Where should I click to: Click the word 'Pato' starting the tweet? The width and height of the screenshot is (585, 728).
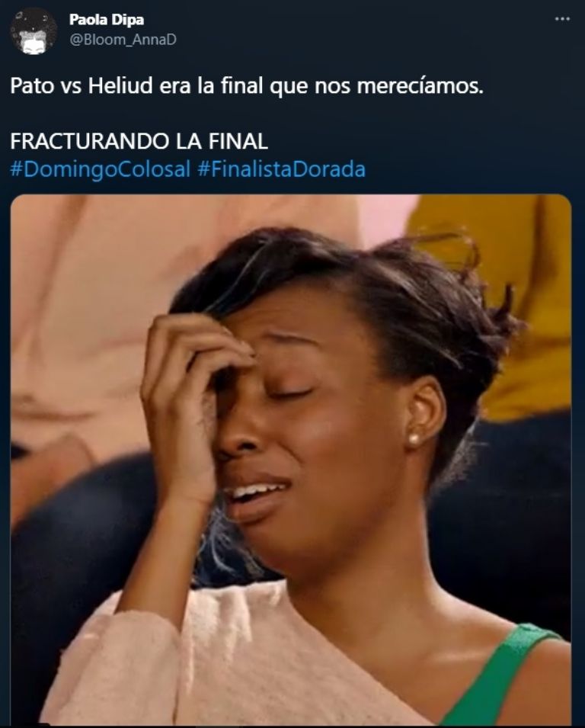coord(32,86)
